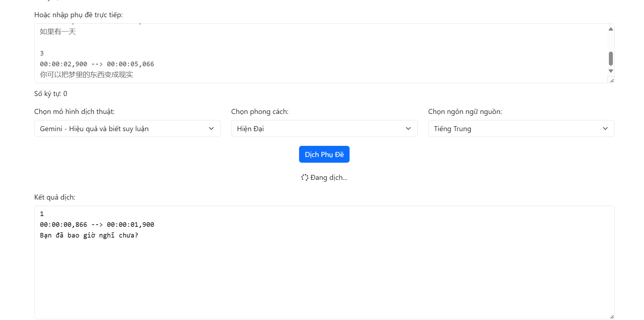Open the Tiếng Trung source language dropdown
Viewport: 644px width, 320px height.
[521, 129]
